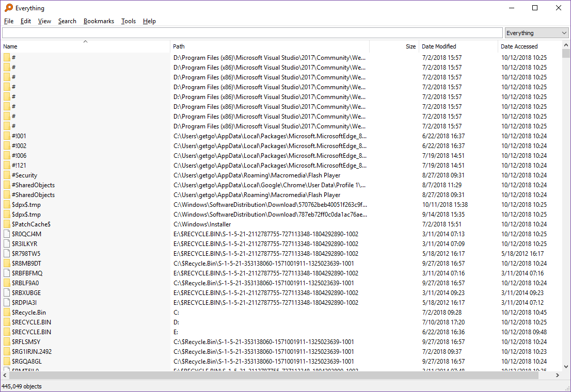Image resolution: width=571 pixels, height=392 pixels.
Task: Select the $R0QCJ4M file name
Action: pos(26,234)
